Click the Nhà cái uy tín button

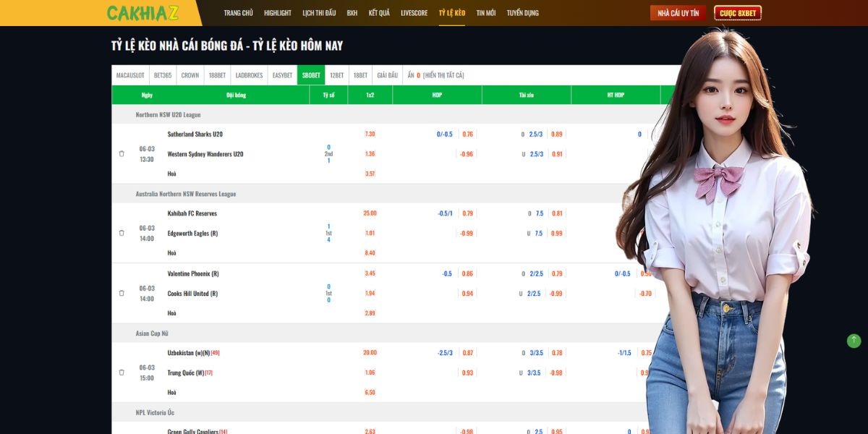pos(678,13)
